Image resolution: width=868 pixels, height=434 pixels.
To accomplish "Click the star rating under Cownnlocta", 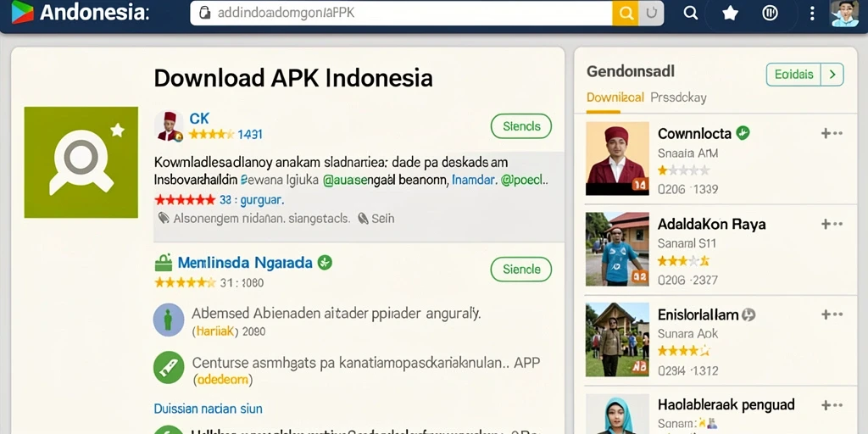I will [684, 170].
